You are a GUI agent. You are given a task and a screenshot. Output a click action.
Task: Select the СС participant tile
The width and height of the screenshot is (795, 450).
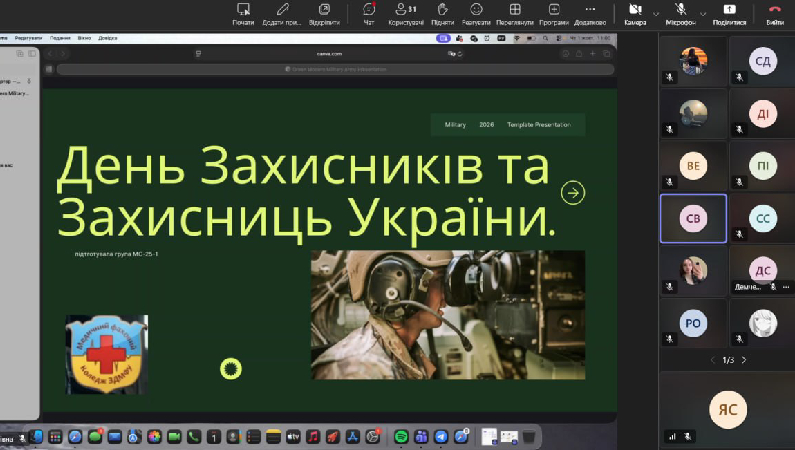coord(763,218)
